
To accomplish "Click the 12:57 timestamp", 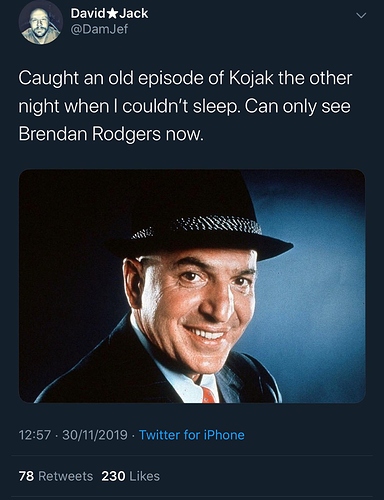I will point(35,435).
